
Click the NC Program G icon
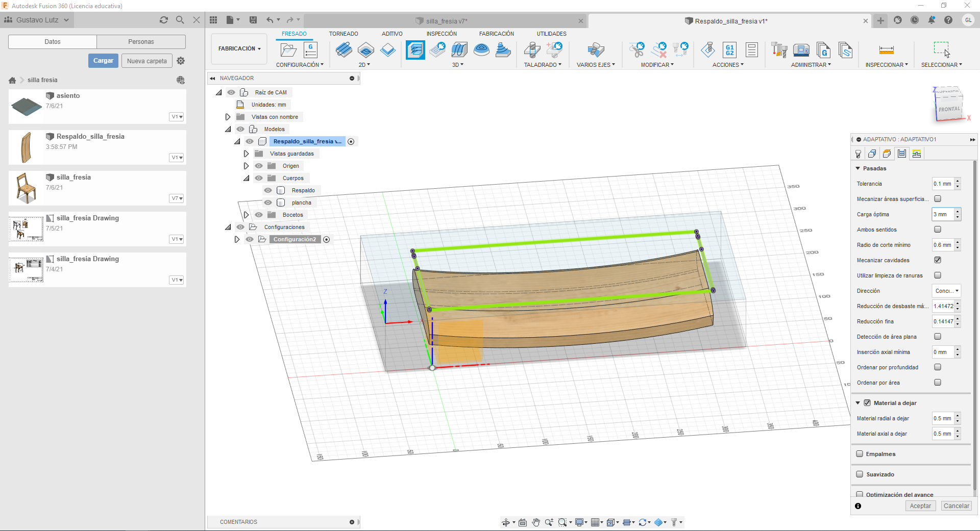[x=310, y=50]
